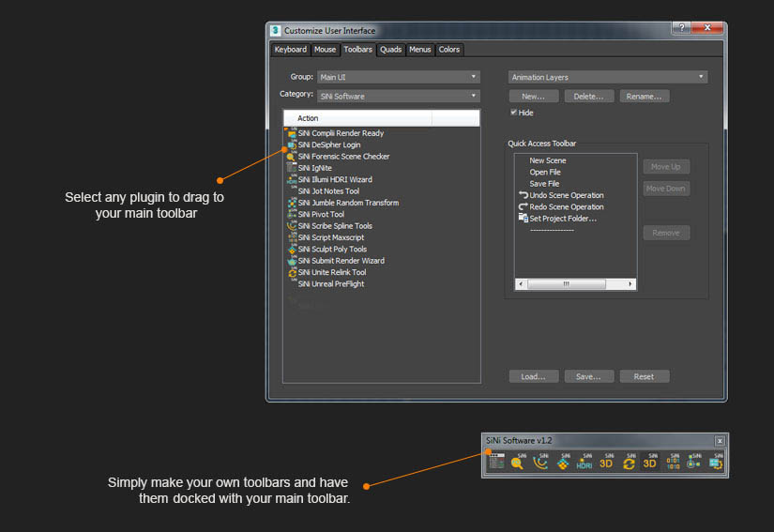Click the Reset button

pos(645,376)
